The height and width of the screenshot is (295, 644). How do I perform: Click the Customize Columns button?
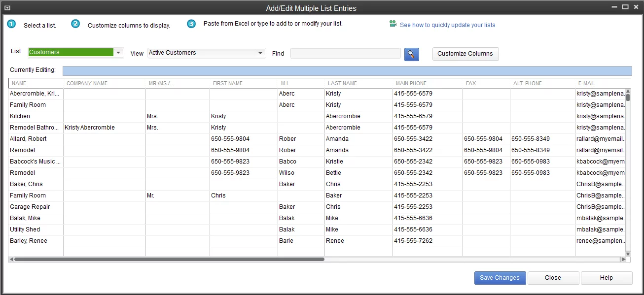click(x=465, y=54)
